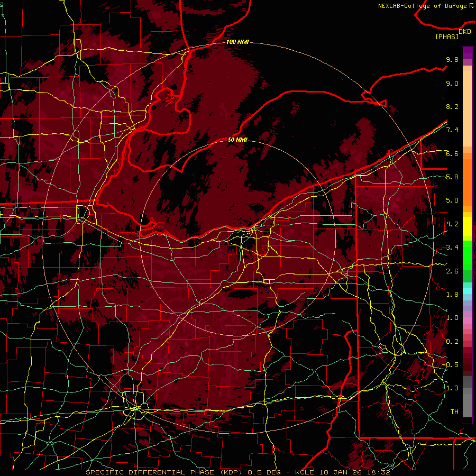Click the 6.6 value on the legend

[x=452, y=153]
